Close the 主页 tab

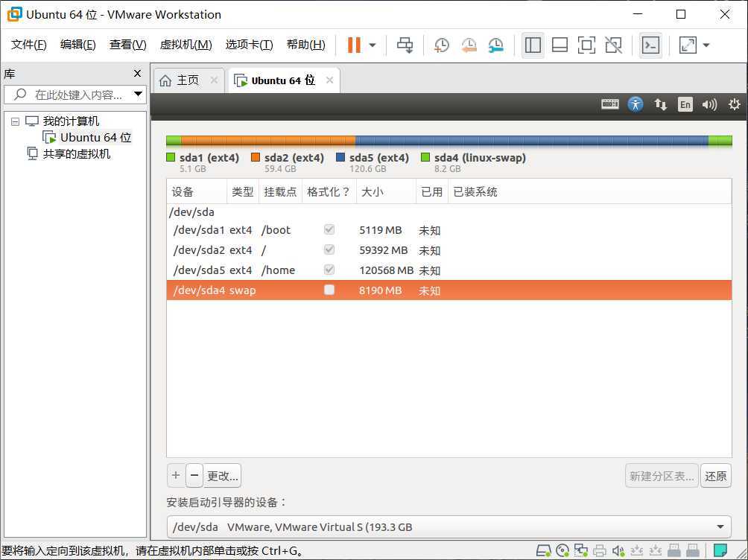pyautogui.click(x=214, y=80)
